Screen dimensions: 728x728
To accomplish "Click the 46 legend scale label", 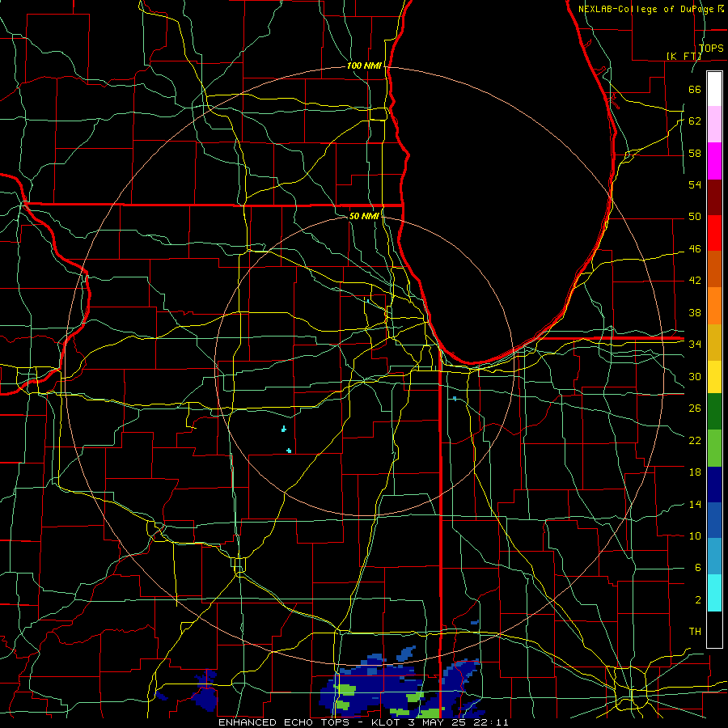I will point(695,249).
